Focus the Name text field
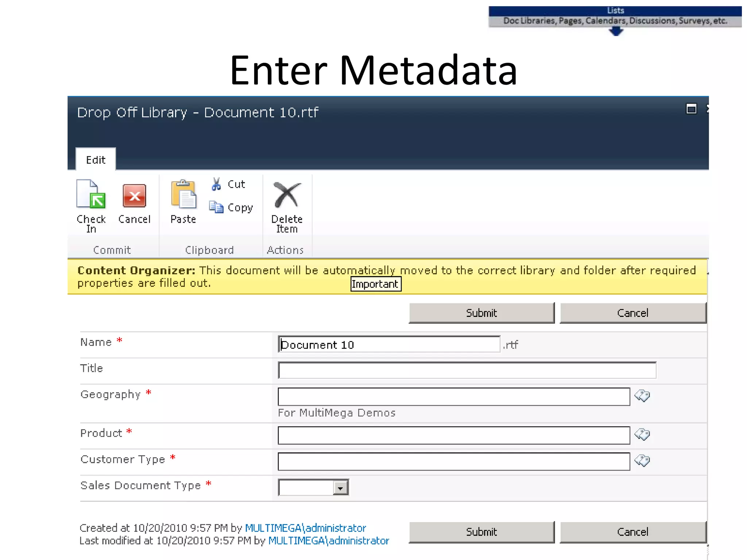Viewport: 747px width, 560px height. click(389, 345)
